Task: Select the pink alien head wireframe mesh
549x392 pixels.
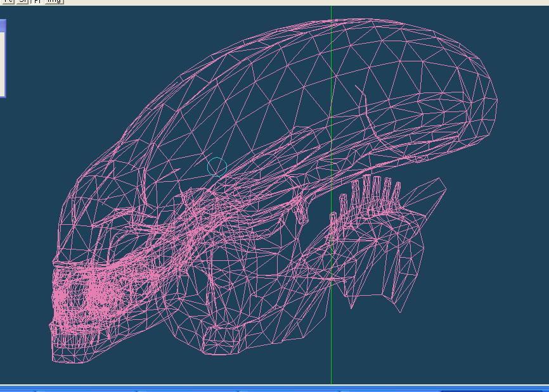Action: tap(273, 191)
